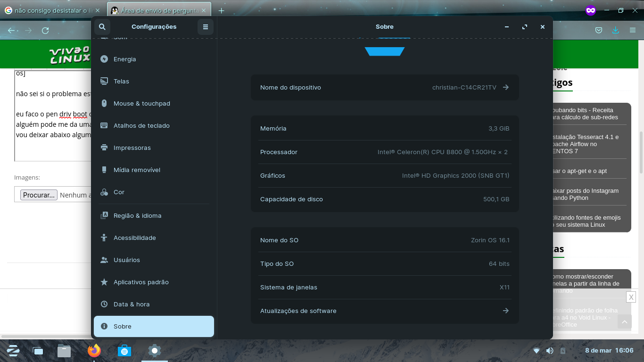Click the Zorin OS 16.1 value

point(490,240)
